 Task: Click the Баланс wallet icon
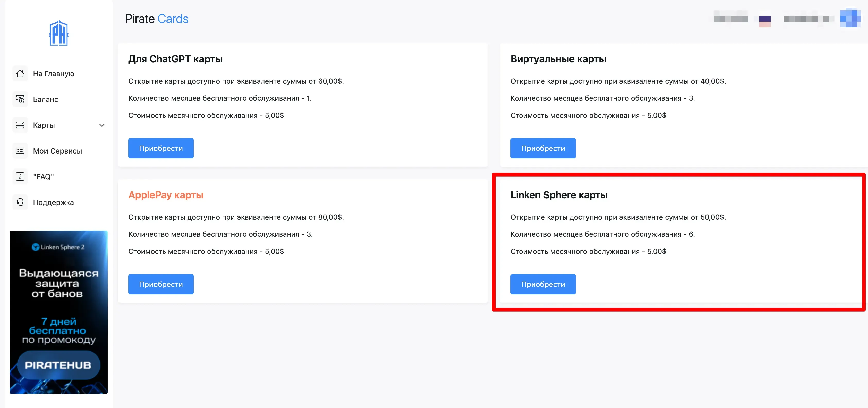pos(20,99)
